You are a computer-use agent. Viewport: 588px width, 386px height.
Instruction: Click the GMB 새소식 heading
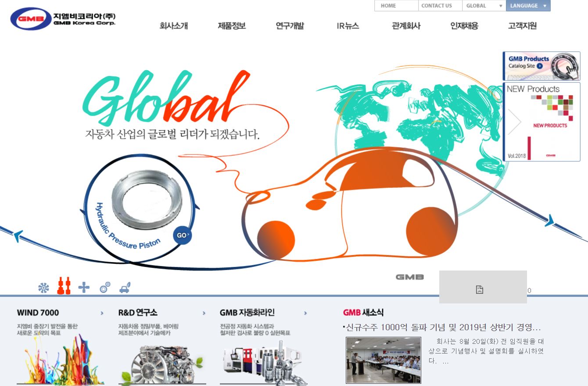(363, 313)
